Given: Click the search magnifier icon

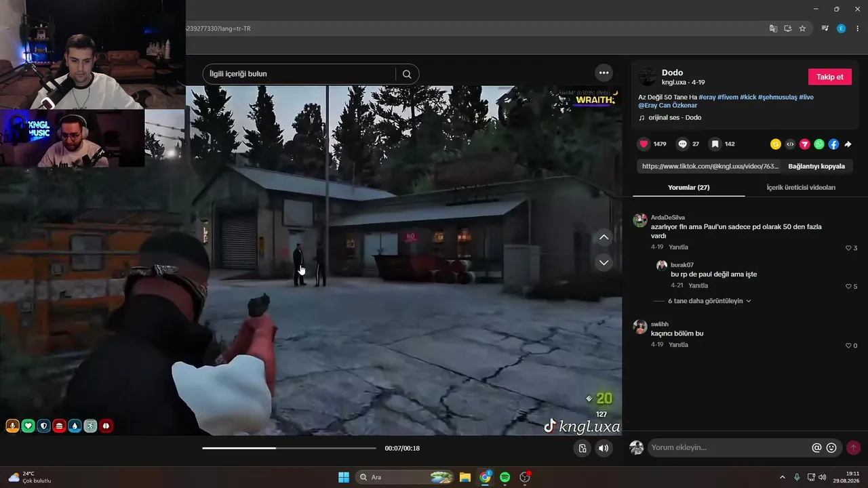Looking at the screenshot, I should coord(407,74).
